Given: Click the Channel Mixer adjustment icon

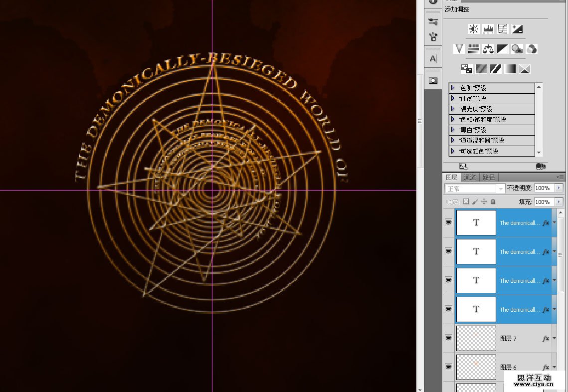Looking at the screenshot, I should point(532,49).
